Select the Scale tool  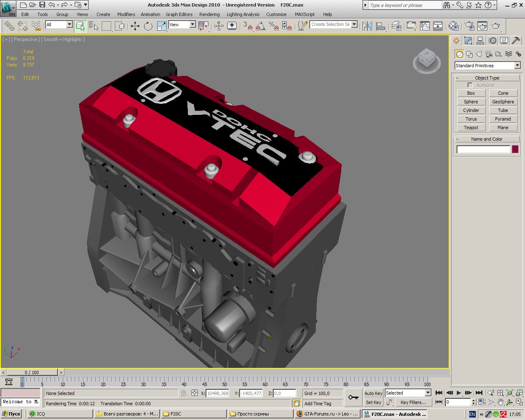162,26
